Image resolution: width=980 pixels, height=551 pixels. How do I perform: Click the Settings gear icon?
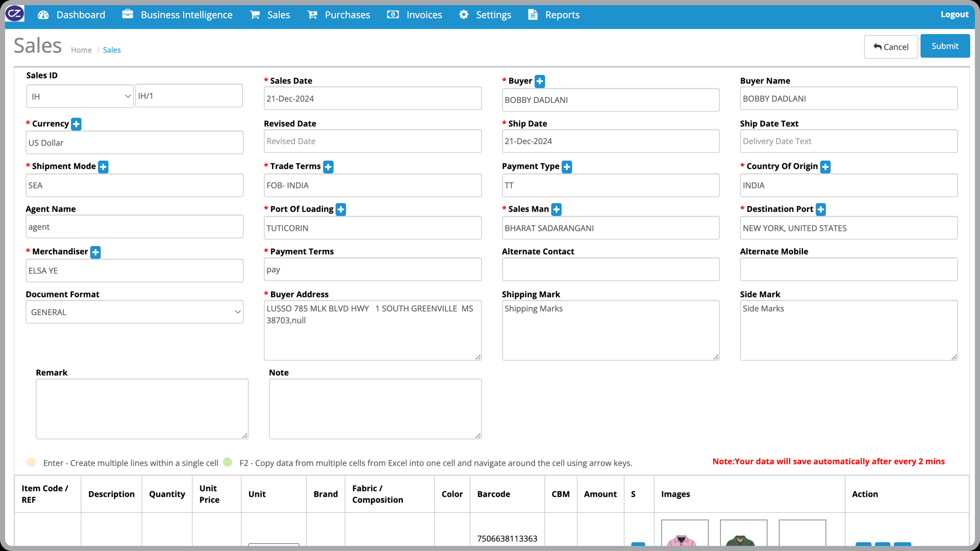click(x=463, y=15)
